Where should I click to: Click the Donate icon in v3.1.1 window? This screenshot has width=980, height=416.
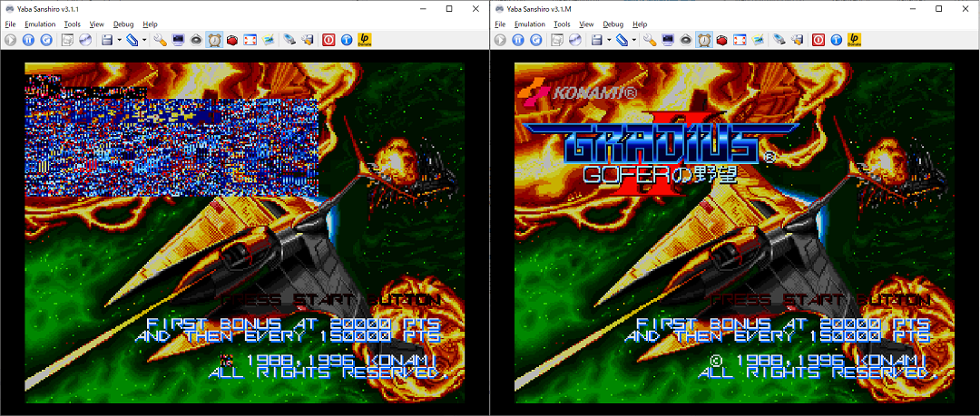tap(364, 40)
